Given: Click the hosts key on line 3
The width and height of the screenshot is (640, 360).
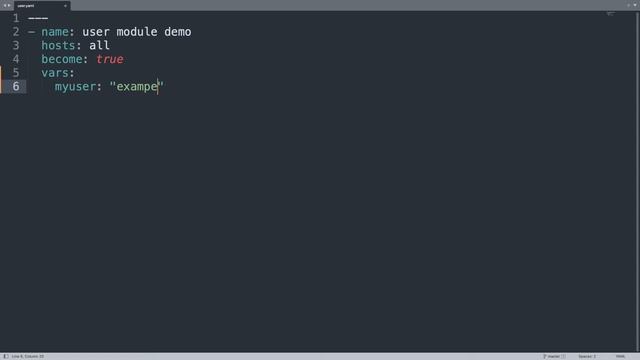Looking at the screenshot, I should pyautogui.click(x=58, y=45).
